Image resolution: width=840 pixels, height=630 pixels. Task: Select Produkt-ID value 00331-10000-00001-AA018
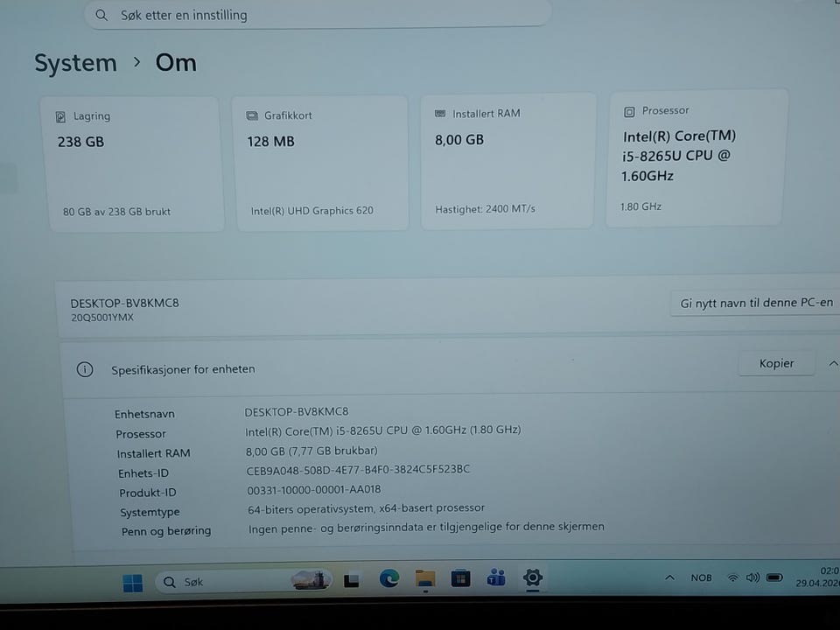click(314, 490)
